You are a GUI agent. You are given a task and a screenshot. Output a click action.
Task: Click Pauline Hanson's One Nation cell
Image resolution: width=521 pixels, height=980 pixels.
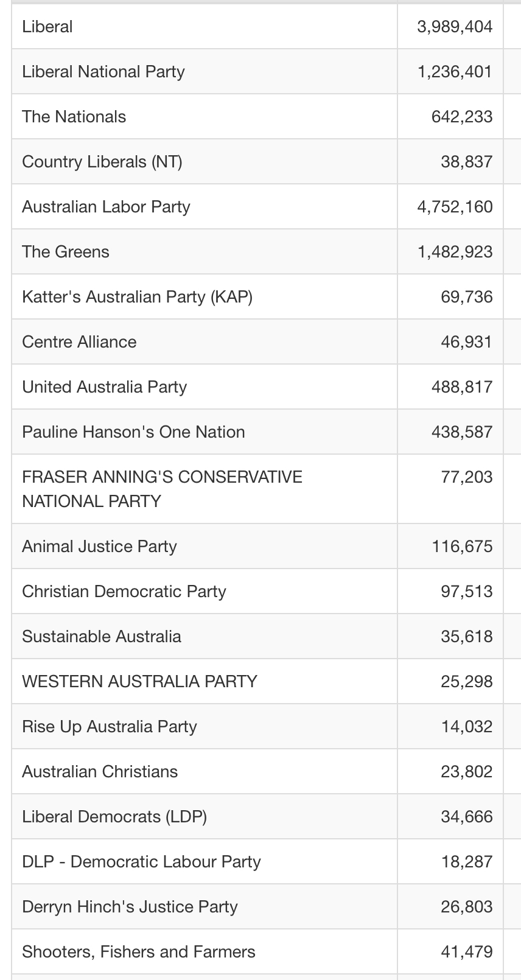point(205,432)
